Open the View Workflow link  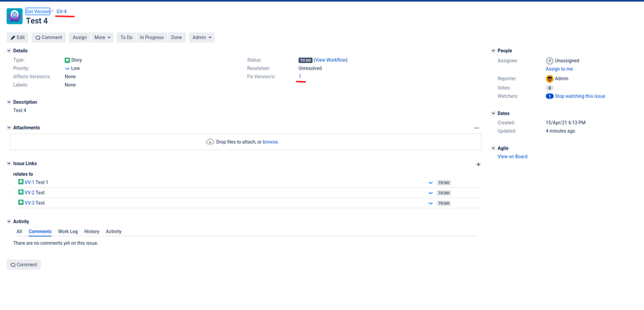point(330,60)
